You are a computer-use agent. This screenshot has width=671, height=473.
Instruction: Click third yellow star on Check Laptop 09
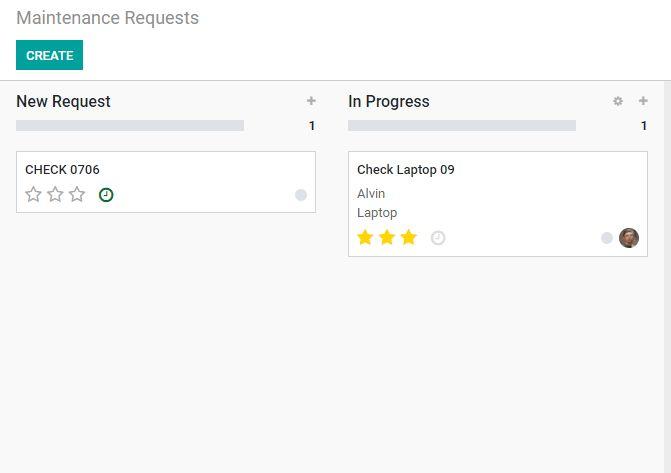408,238
